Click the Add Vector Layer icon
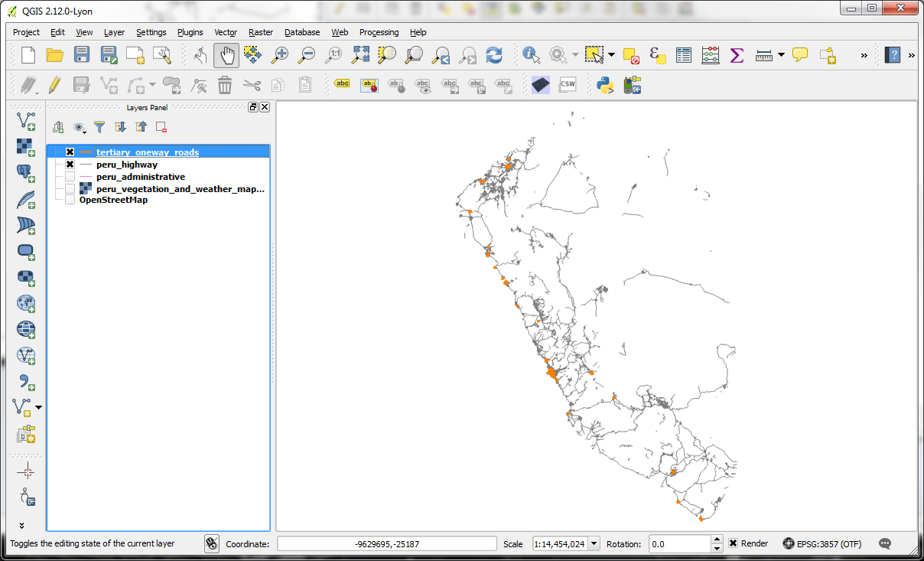This screenshot has width=924, height=561. (x=26, y=120)
